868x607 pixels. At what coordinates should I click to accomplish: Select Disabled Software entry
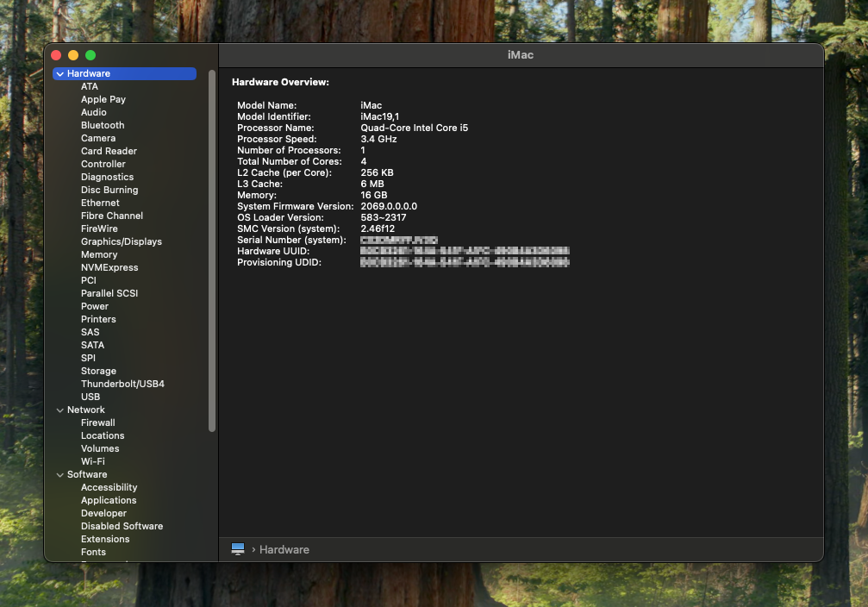(122, 526)
